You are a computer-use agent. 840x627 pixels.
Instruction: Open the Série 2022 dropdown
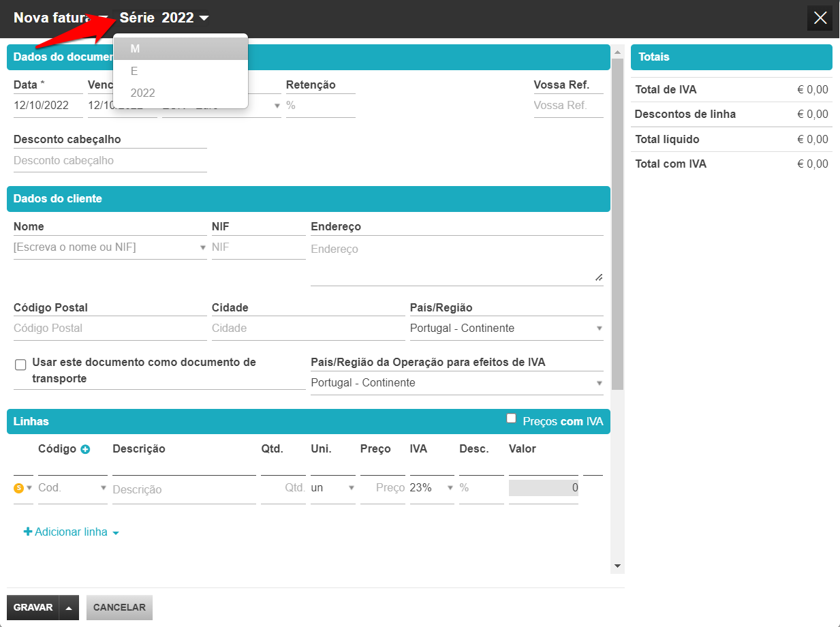click(164, 18)
